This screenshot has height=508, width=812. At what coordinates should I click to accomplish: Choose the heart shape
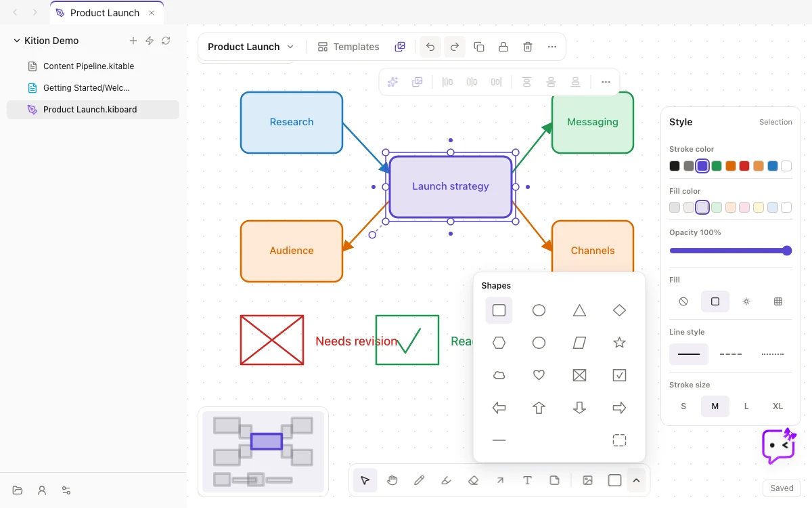(539, 375)
